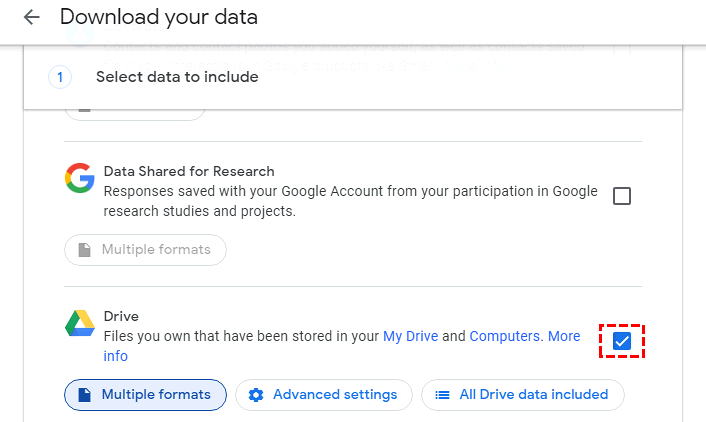
Task: Follow the Computers link
Action: (505, 336)
